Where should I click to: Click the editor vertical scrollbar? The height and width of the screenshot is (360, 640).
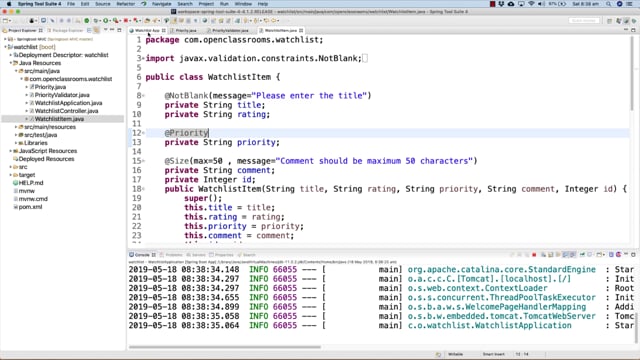[632, 73]
